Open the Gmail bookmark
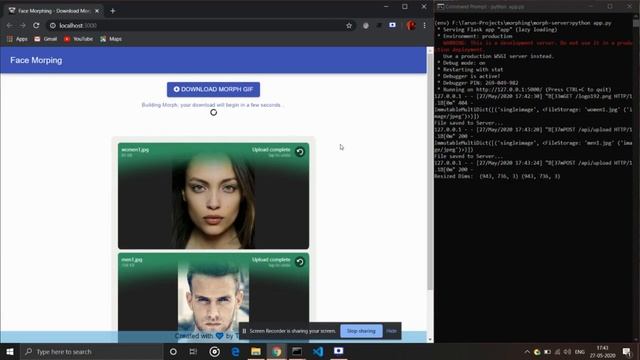 point(46,39)
